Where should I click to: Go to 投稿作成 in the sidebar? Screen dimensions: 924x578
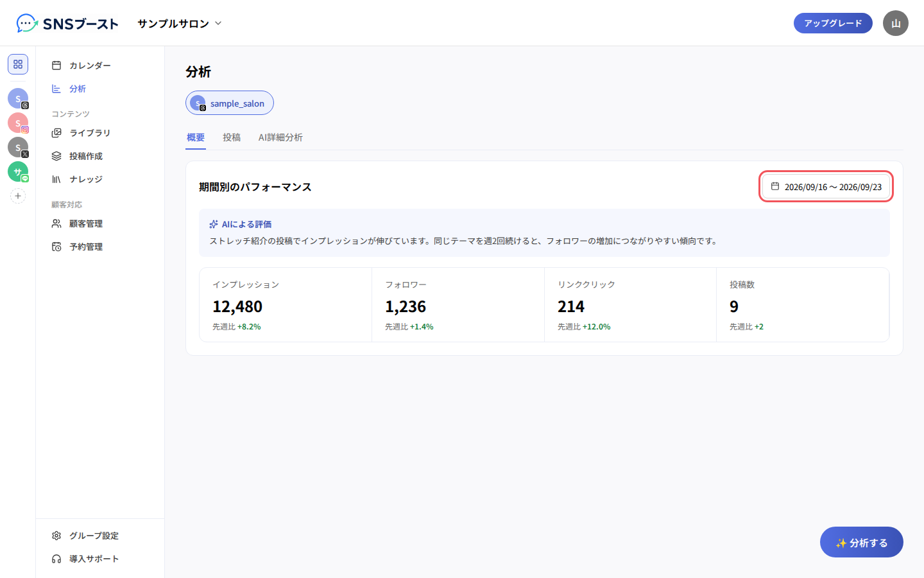pos(100,156)
